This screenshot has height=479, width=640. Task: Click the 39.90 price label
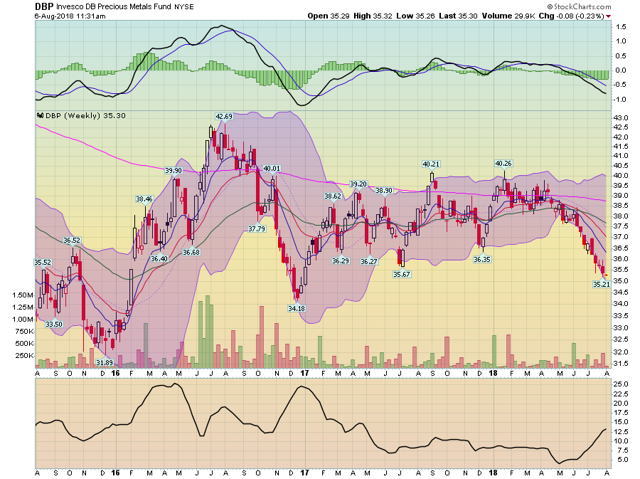tap(173, 171)
